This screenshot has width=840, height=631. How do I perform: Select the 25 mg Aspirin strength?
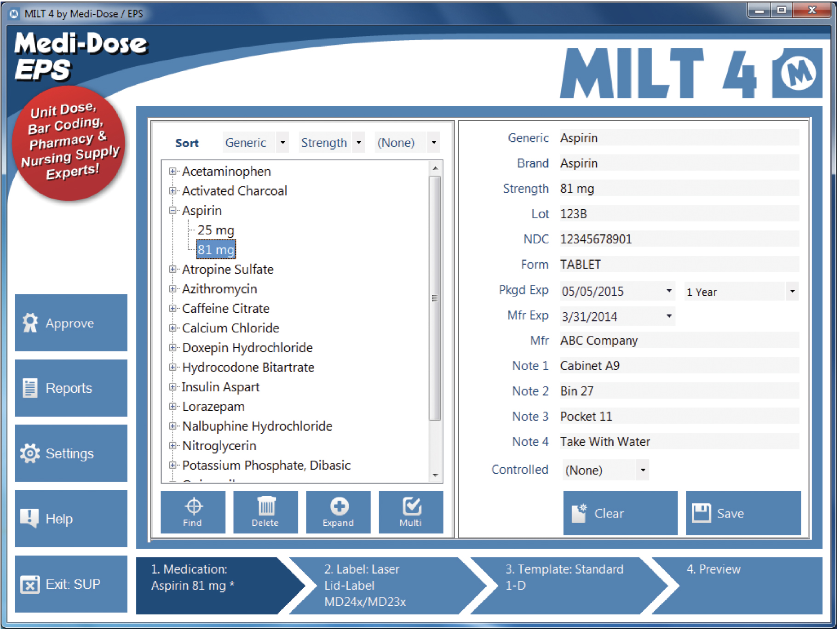pos(216,230)
